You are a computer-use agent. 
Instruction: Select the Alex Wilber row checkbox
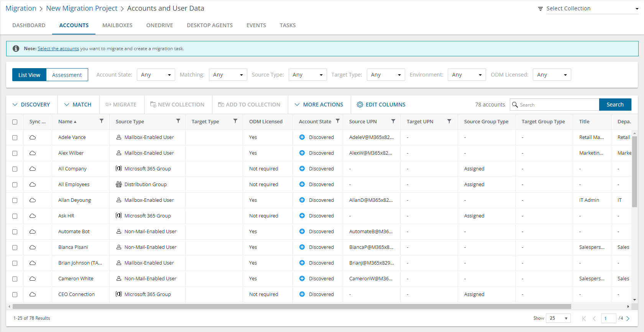[x=15, y=153]
